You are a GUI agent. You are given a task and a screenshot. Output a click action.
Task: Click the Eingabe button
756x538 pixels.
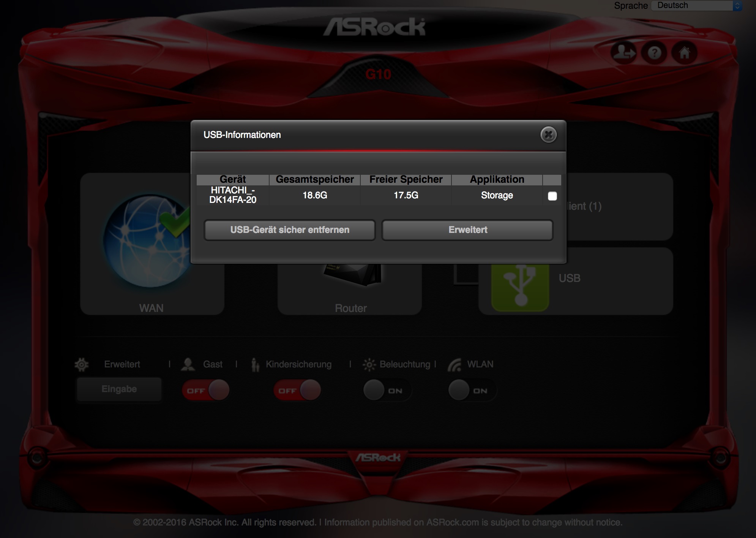[119, 389]
